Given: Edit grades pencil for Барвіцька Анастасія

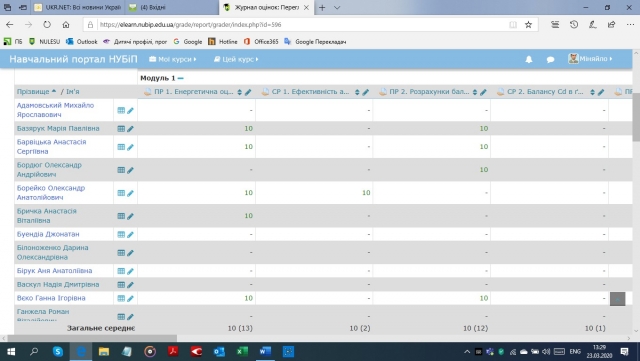Looking at the screenshot, I should (130, 147).
